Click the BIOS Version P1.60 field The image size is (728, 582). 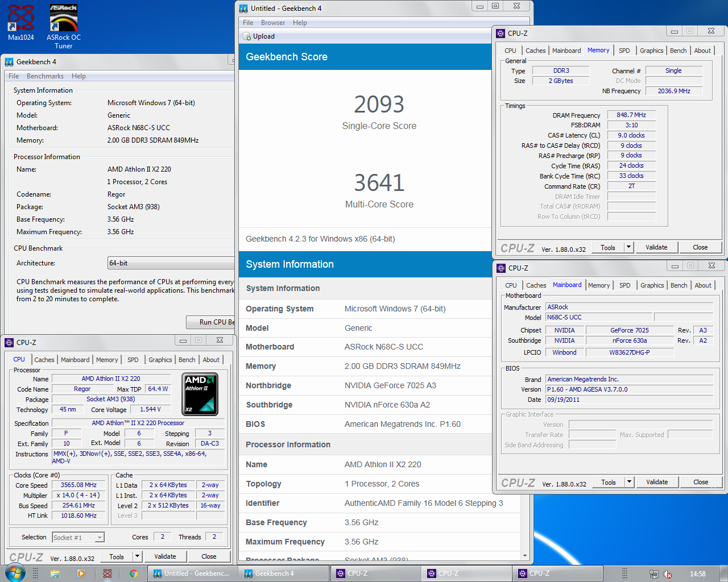pos(629,389)
